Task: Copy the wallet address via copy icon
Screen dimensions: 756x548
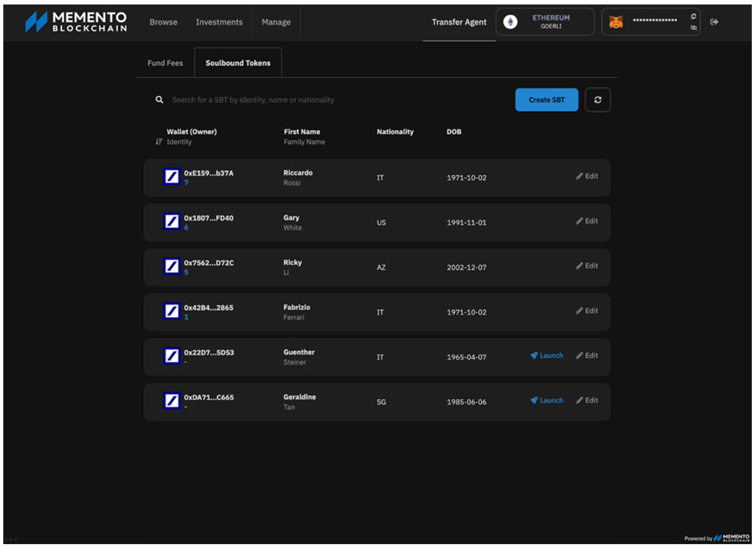Action: pos(693,17)
